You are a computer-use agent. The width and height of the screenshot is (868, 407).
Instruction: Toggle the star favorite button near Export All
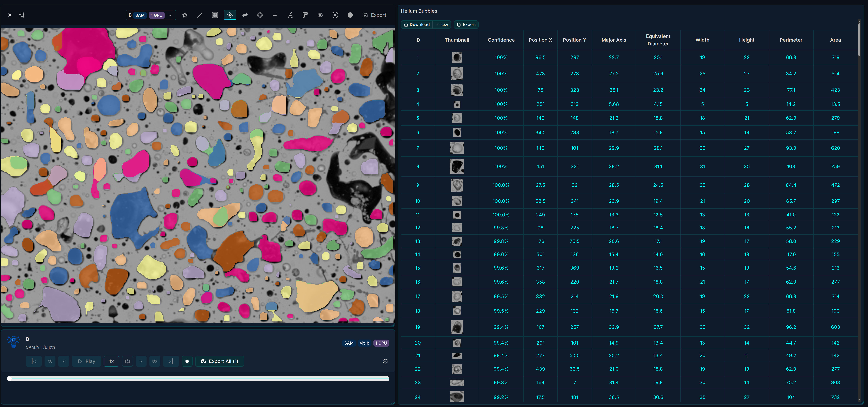[x=187, y=361]
